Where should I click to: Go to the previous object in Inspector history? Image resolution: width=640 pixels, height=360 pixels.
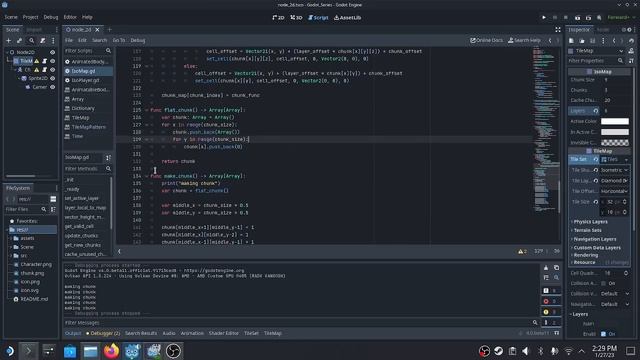[x=614, y=40]
